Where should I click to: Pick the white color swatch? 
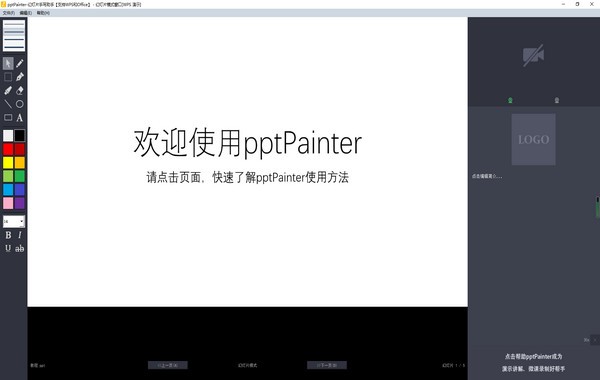(8, 135)
